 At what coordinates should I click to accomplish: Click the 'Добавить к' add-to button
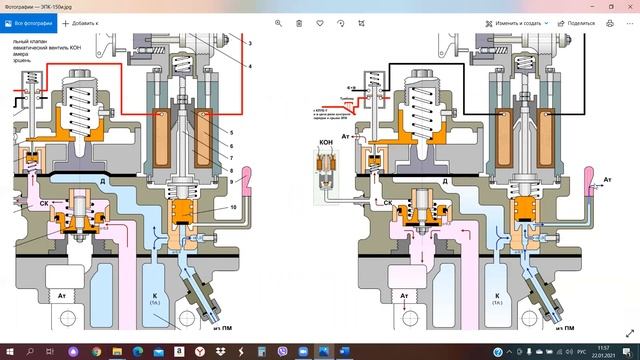tap(80, 23)
